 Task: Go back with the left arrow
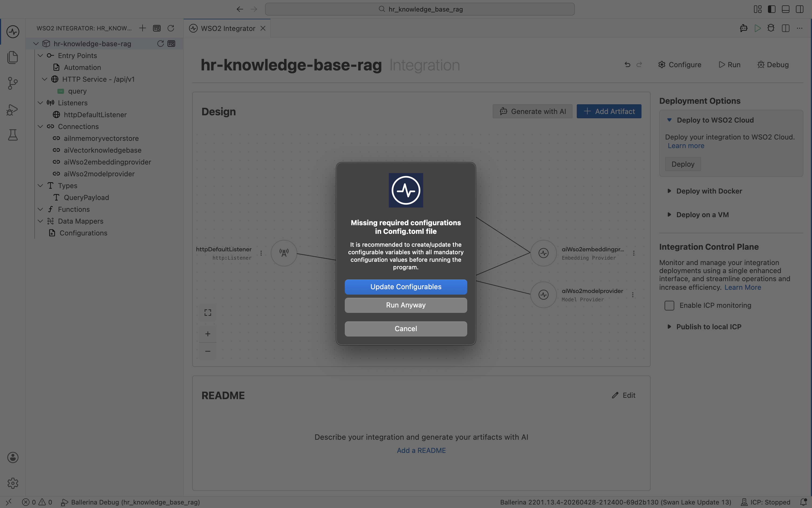click(x=240, y=9)
